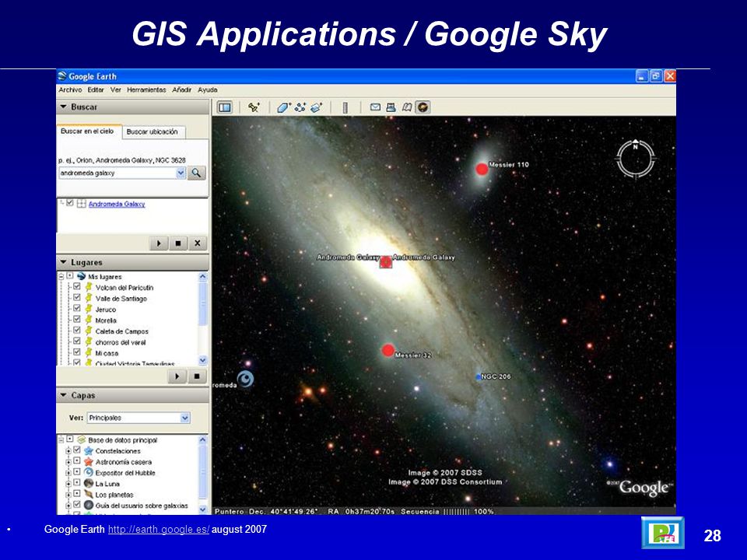Click the central Andromeda Galaxy marker
The width and height of the screenshot is (747, 560).
tap(385, 262)
